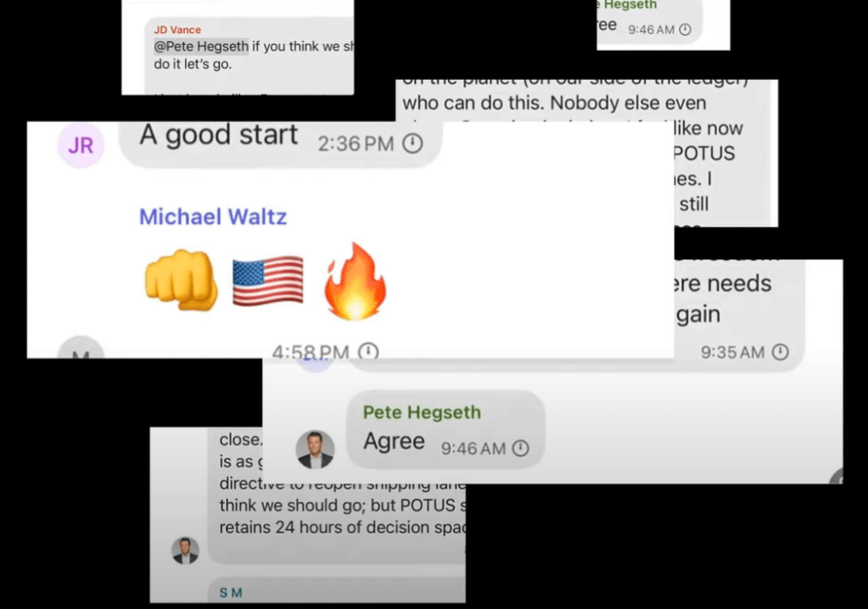Screen dimensions: 868x609
Task: Click the 2:36 PM timestamp
Action: (x=356, y=144)
